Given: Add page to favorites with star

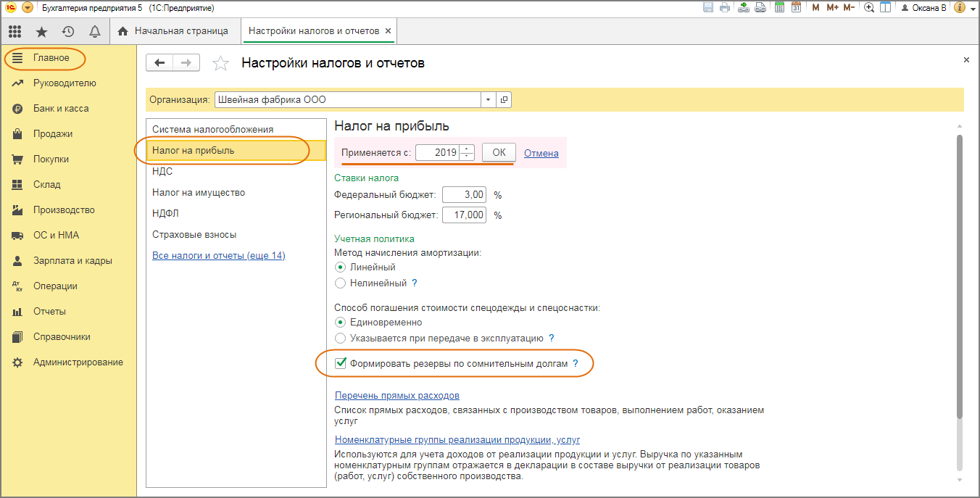Looking at the screenshot, I should (220, 64).
